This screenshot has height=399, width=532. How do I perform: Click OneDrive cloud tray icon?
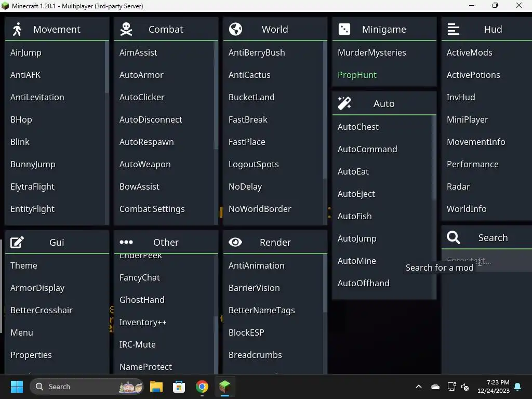tap(435, 387)
